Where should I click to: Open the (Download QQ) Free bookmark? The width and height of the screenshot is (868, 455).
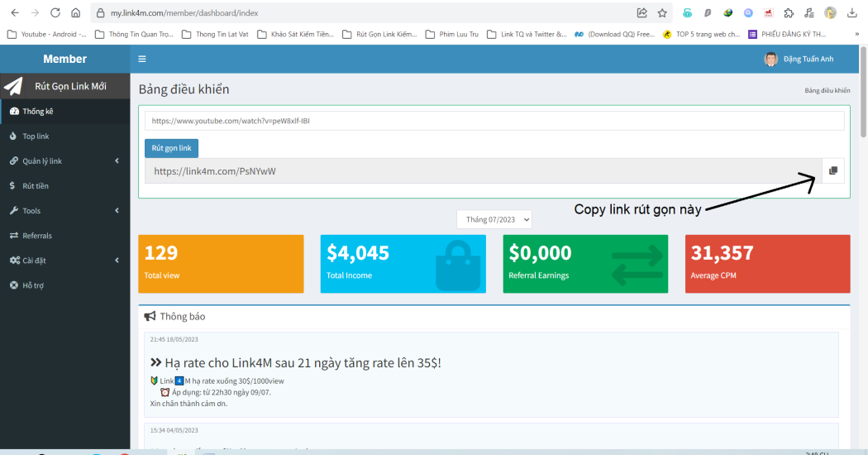pyautogui.click(x=614, y=35)
